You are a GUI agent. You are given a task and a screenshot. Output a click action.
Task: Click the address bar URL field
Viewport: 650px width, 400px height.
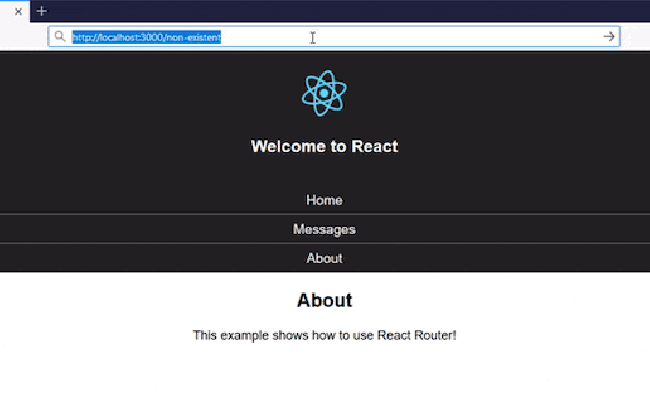(334, 36)
